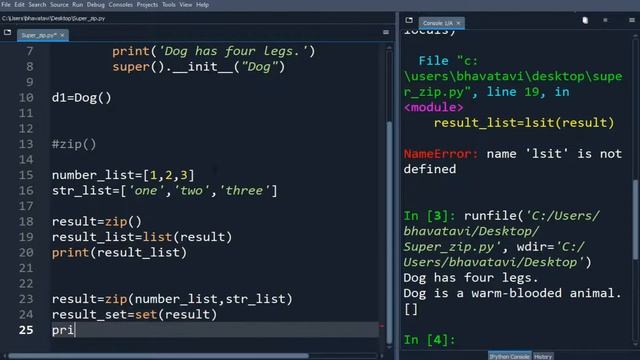The height and width of the screenshot is (360, 640).
Task: Click the partially typed 'pri' on line 25
Action: pyautogui.click(x=63, y=330)
